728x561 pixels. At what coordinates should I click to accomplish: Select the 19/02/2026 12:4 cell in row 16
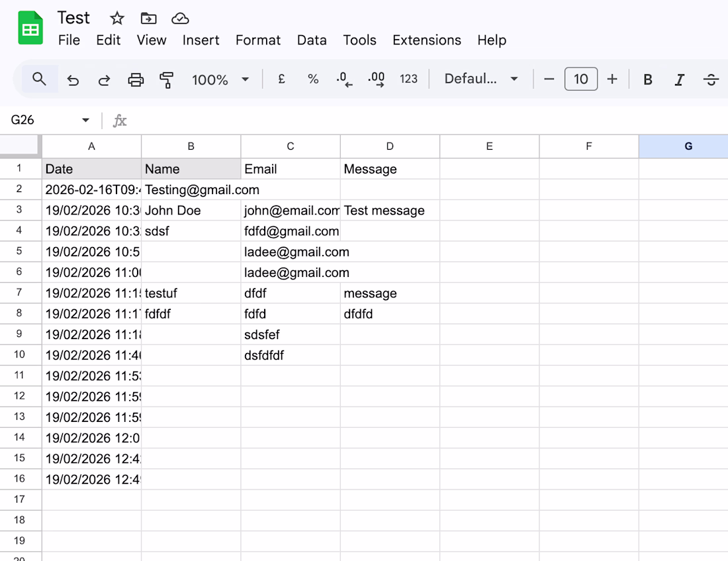[x=91, y=479]
